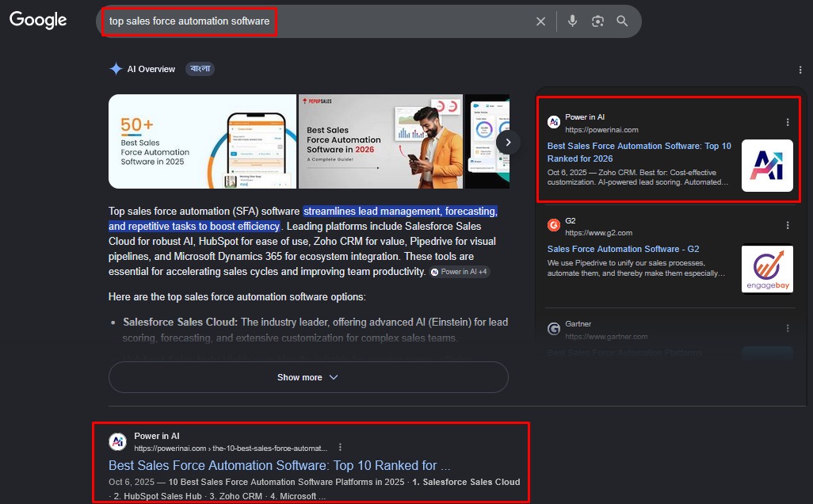Click the Gartner source favicon
This screenshot has height=504, width=813.
[x=554, y=329]
